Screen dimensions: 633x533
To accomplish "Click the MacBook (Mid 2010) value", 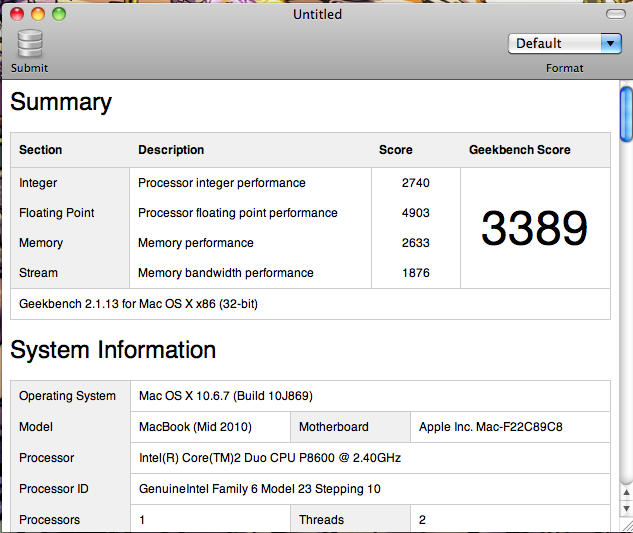I will (x=195, y=427).
